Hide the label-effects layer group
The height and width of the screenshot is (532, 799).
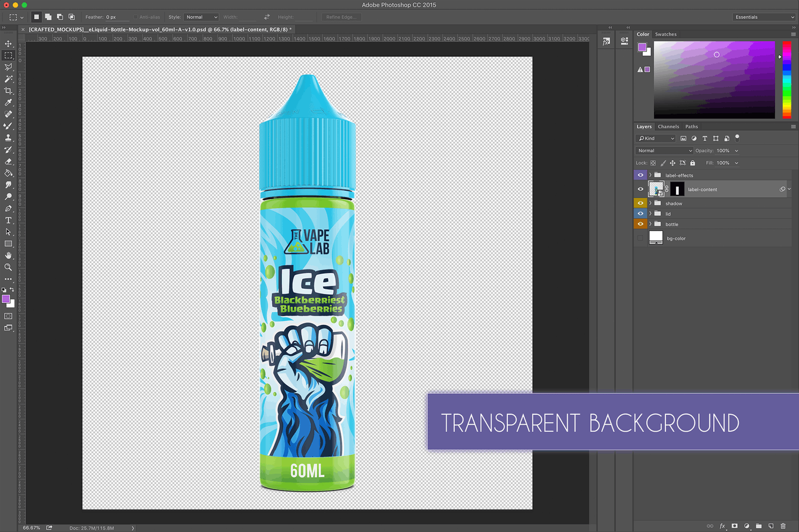(x=640, y=174)
